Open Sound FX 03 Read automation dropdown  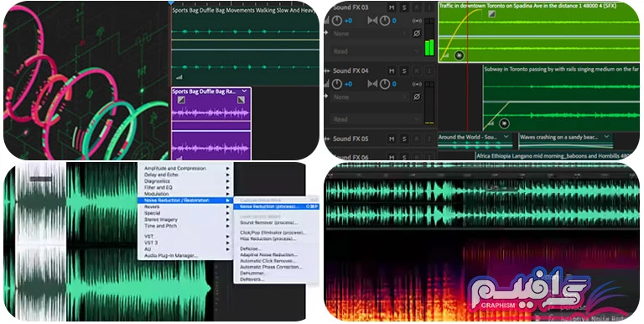click(375, 51)
